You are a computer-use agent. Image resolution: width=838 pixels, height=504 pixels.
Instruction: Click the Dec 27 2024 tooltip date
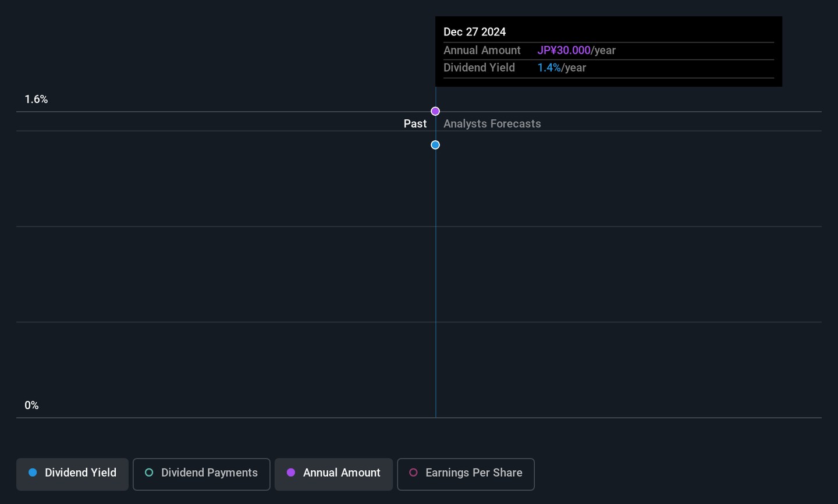[x=474, y=32]
